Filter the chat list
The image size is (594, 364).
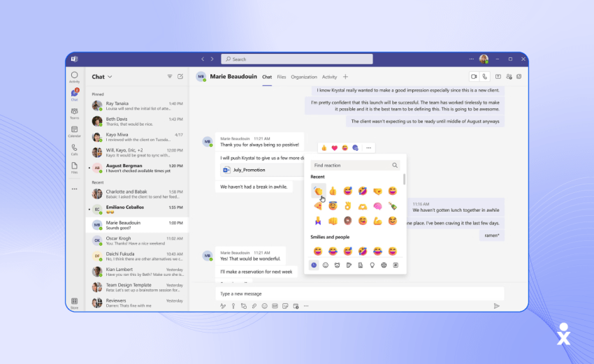pyautogui.click(x=170, y=77)
